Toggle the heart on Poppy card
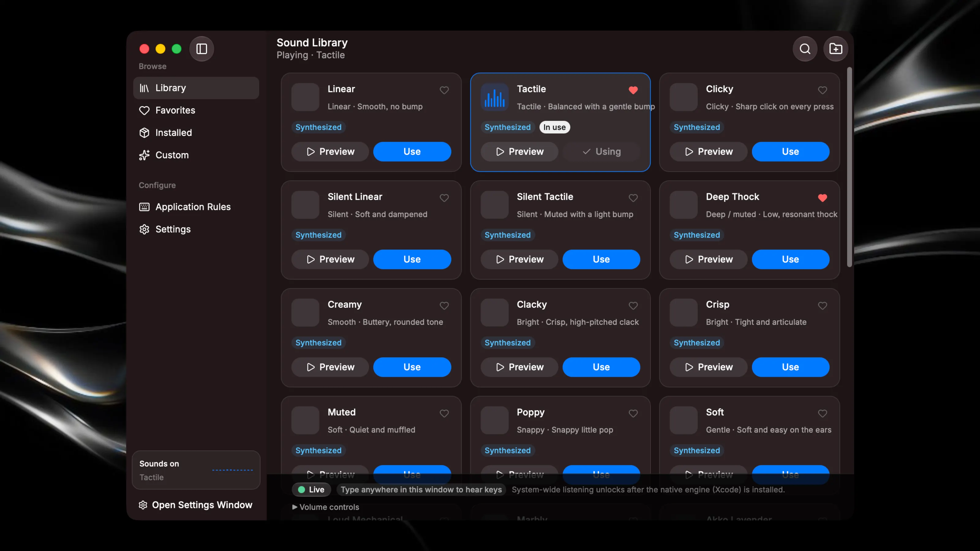The image size is (980, 551). 633,413
